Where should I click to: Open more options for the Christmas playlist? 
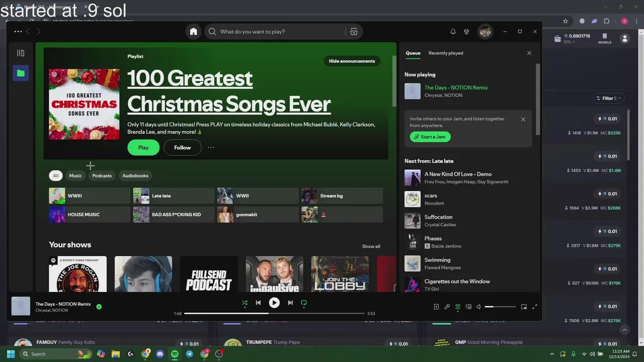tap(211, 147)
